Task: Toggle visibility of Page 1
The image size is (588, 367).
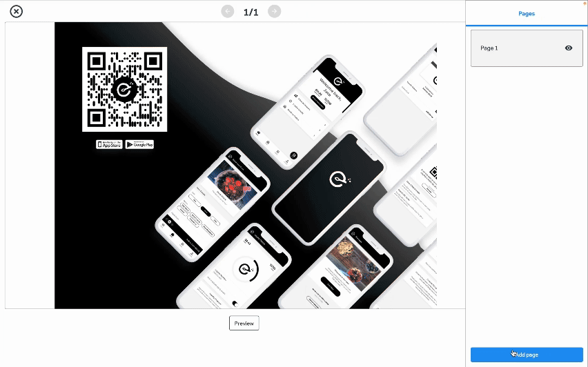Action: pos(569,48)
